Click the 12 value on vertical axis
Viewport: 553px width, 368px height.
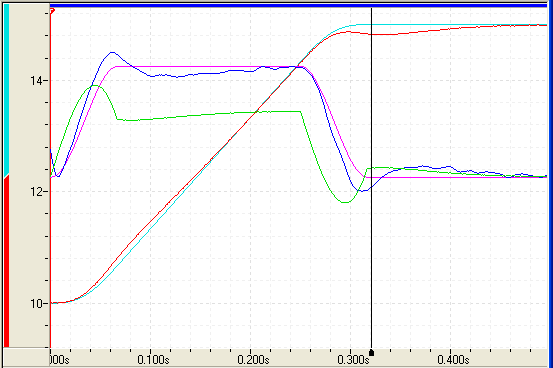tap(37, 192)
